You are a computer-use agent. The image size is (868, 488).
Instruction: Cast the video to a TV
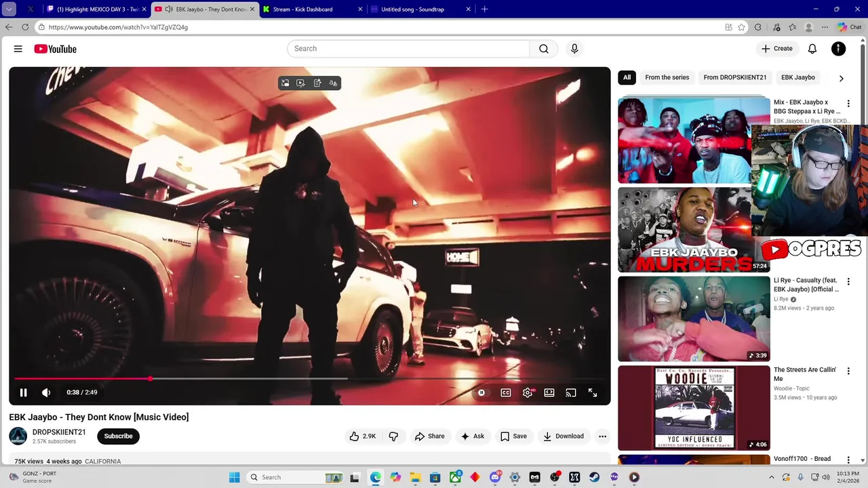[x=571, y=392]
